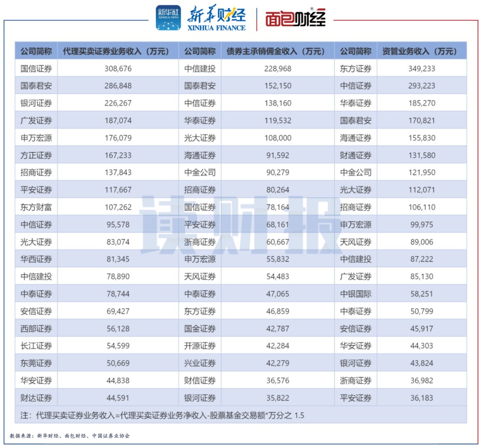Click the value 112,071
This screenshot has height=448, width=482.
click(x=422, y=190)
